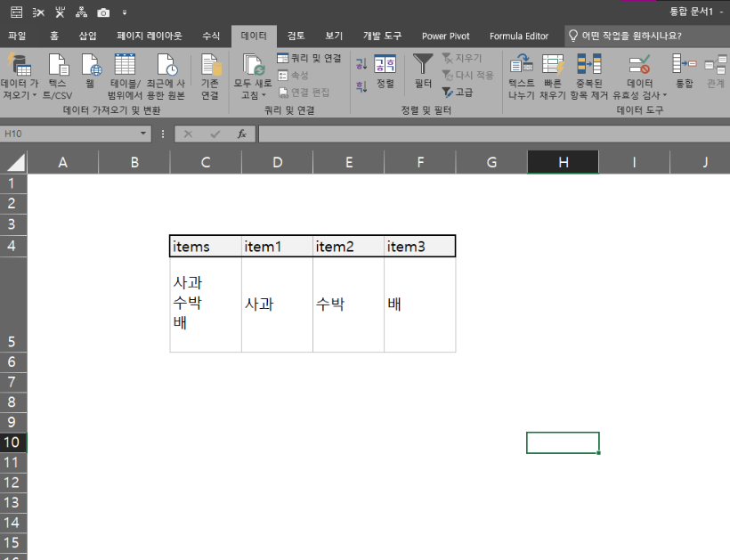Open Existing Connections (기존 연결)
Image resolution: width=730 pixels, height=560 pixels.
coord(210,64)
